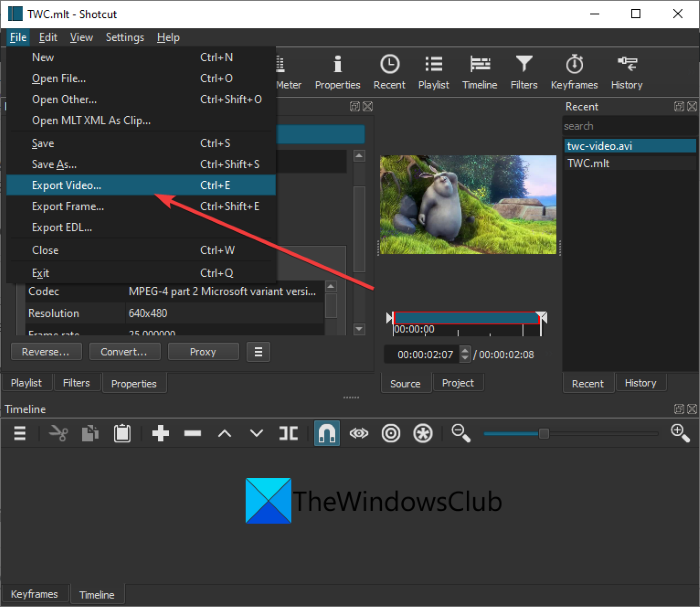
Task: Open the Filters funnel icon in the toolbar
Action: (524, 72)
